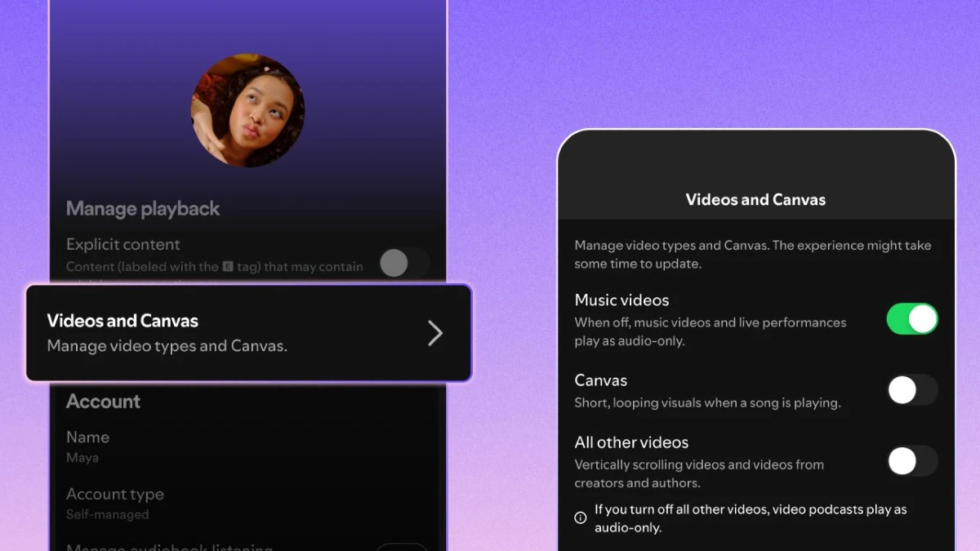Toggle the Explicit content switch off
This screenshot has height=551, width=980.
pos(404,261)
